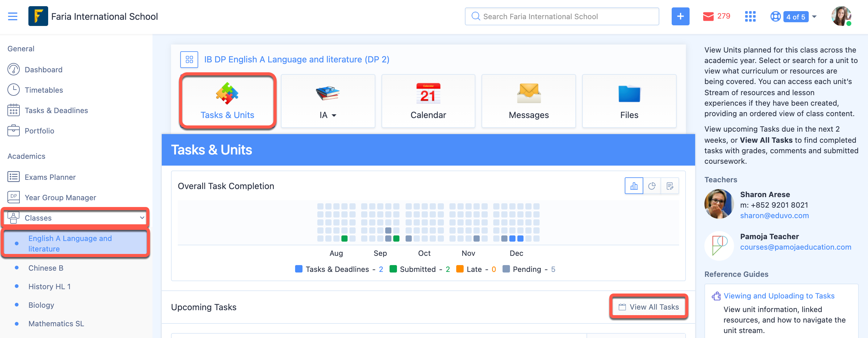
Task: Switch to pie chart view
Action: (x=652, y=186)
